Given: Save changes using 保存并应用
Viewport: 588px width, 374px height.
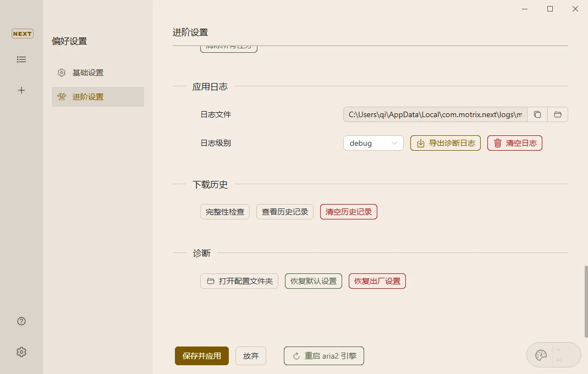Looking at the screenshot, I should [201, 356].
